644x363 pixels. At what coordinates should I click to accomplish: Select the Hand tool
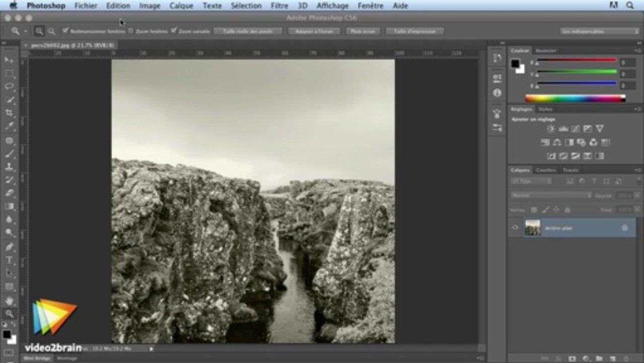click(9, 301)
